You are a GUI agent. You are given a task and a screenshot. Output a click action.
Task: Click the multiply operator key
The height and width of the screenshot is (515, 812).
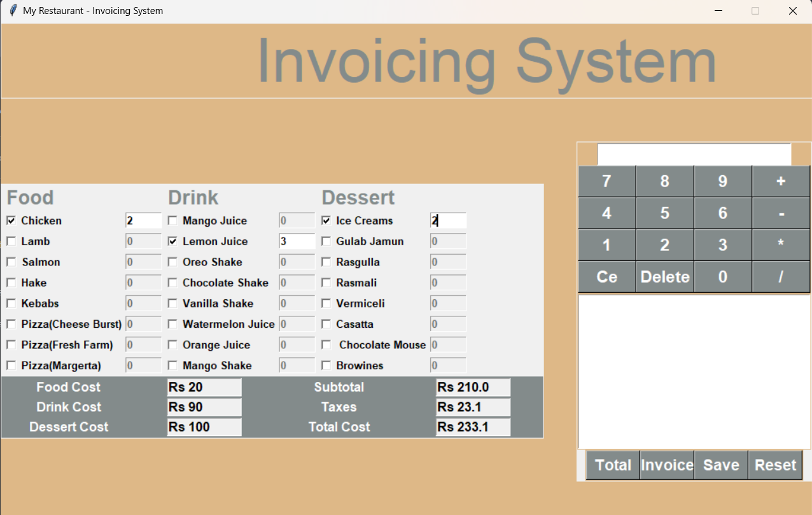coord(781,245)
